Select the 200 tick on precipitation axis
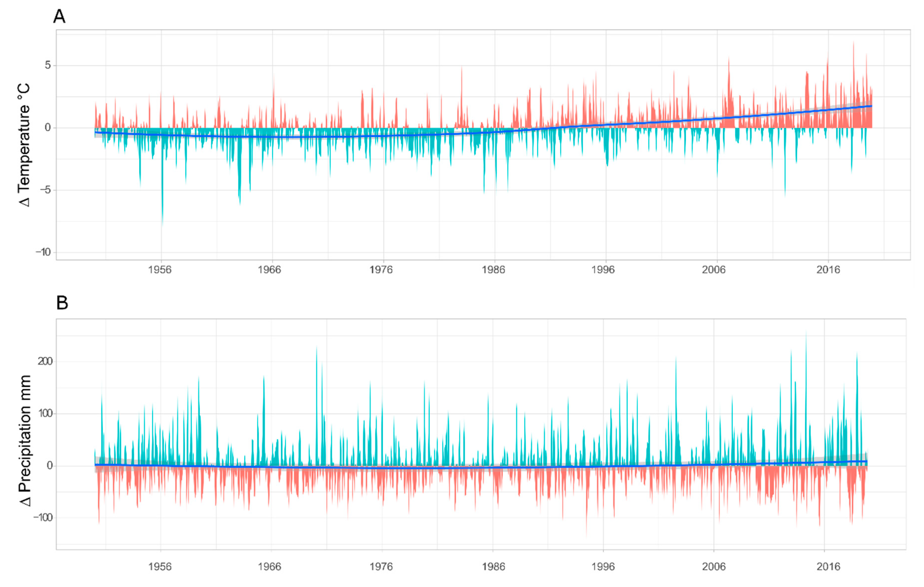The width and height of the screenshot is (924, 587). tap(45, 361)
